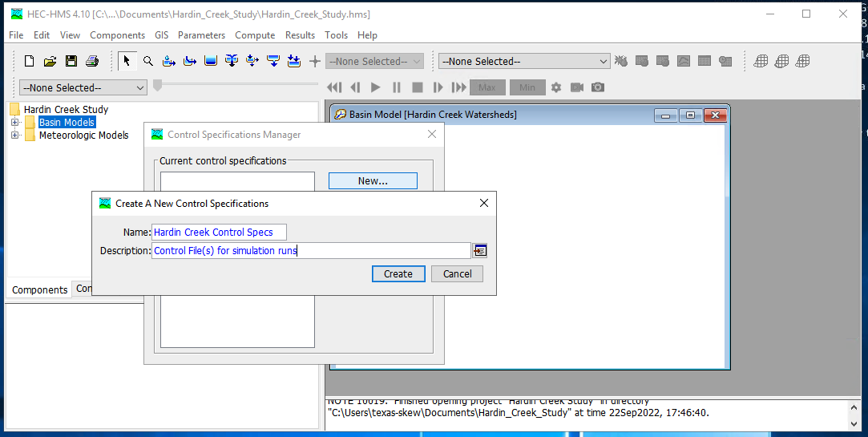Select the Meteorologic Models tree item
This screenshot has height=437, width=868.
(83, 136)
